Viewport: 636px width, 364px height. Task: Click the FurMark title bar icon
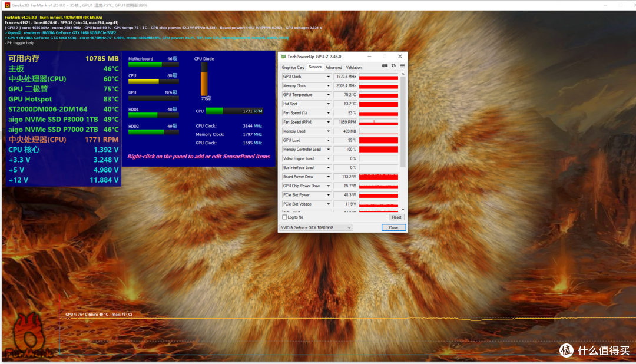[x=7, y=5]
